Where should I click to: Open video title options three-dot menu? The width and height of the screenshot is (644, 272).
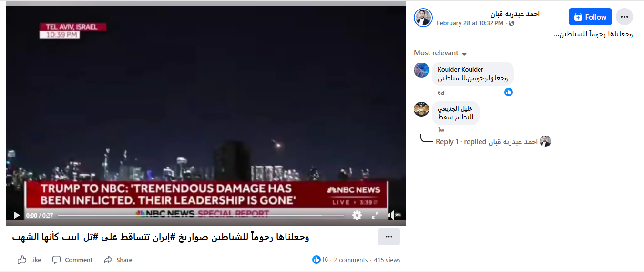coord(389,237)
